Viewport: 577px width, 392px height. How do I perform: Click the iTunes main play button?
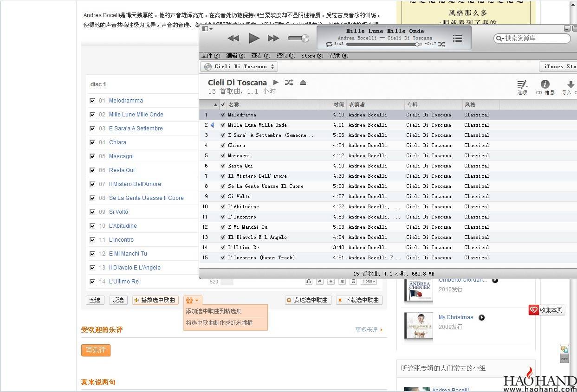click(x=253, y=38)
